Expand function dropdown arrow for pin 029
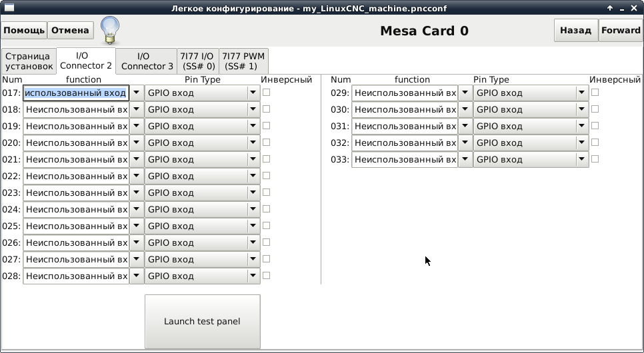Image resolution: width=644 pixels, height=353 pixels. pos(465,93)
